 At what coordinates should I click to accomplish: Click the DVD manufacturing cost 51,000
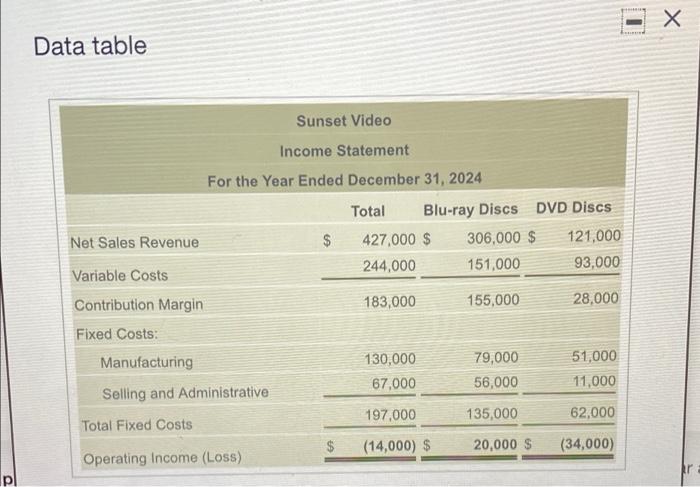click(x=594, y=356)
